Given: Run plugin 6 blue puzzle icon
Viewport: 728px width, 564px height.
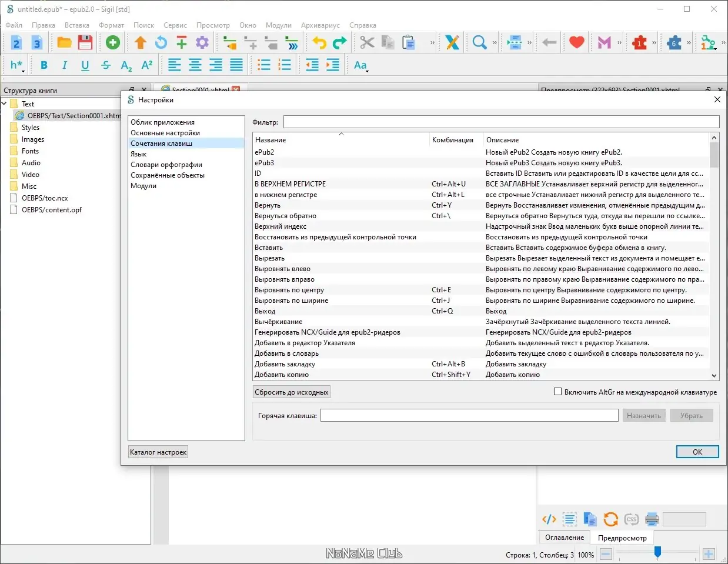Looking at the screenshot, I should pyautogui.click(x=674, y=42).
